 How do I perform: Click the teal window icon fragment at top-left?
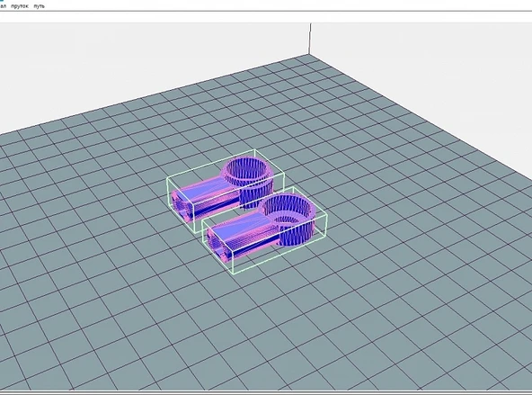coord(1,1)
